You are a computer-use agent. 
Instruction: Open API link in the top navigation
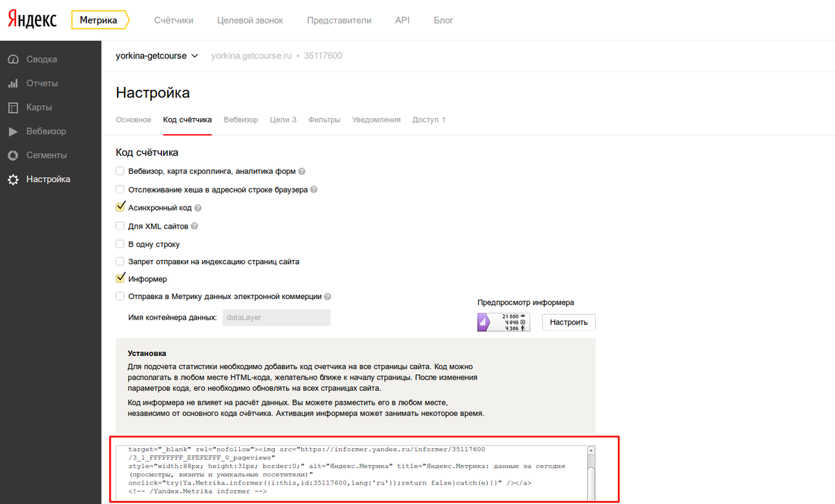tap(402, 20)
